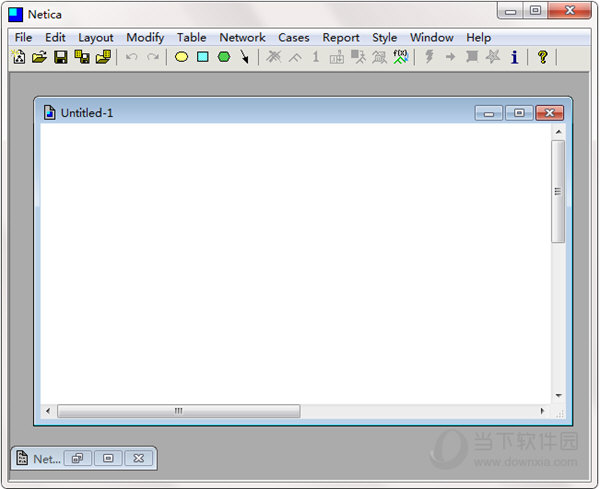Click the new network toolbar icon

coord(19,57)
